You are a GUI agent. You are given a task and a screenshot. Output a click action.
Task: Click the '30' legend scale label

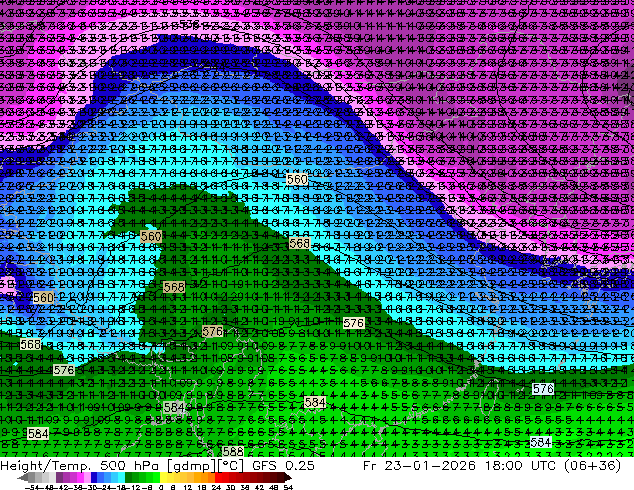[230, 488]
